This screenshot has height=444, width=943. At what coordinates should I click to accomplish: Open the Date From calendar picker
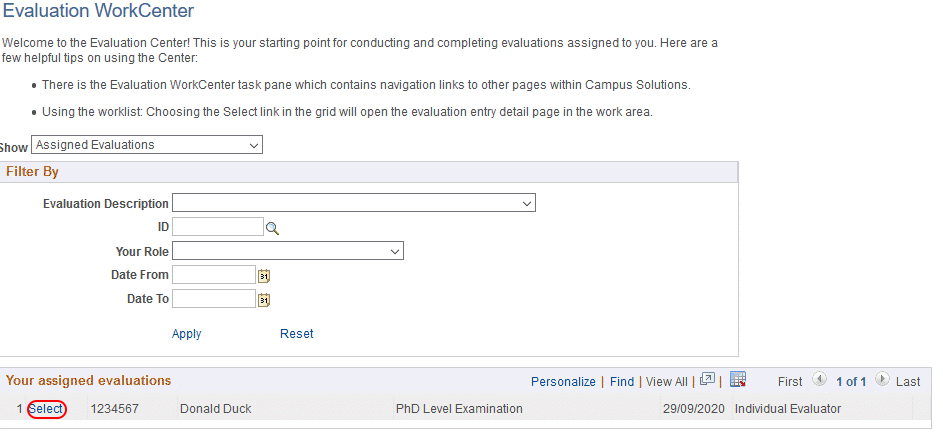click(265, 275)
